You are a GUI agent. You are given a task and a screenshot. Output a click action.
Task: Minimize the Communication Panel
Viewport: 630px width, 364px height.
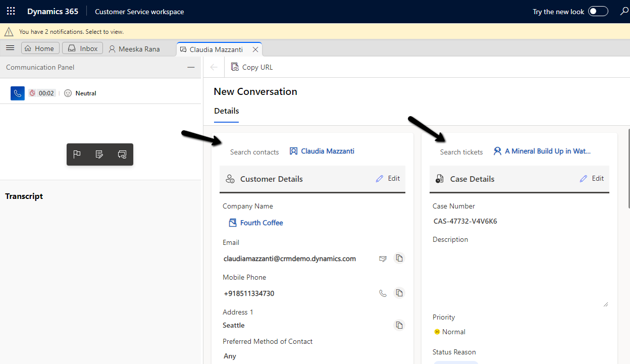(191, 67)
